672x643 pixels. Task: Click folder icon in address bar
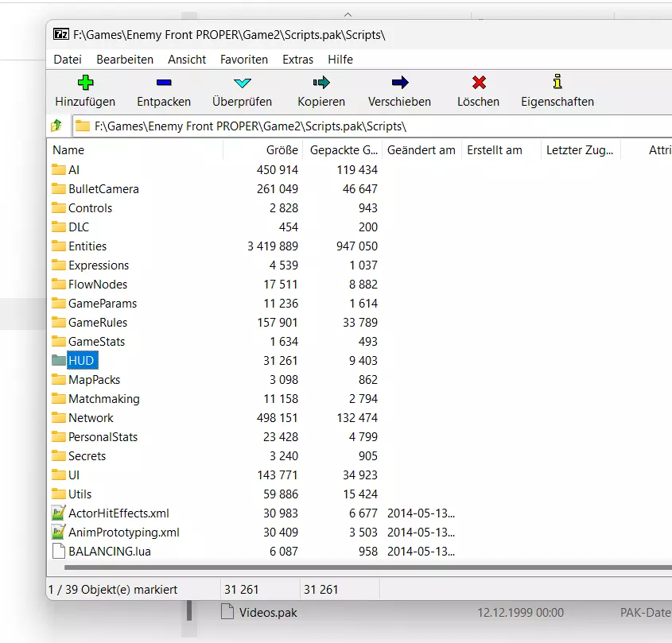(82, 126)
